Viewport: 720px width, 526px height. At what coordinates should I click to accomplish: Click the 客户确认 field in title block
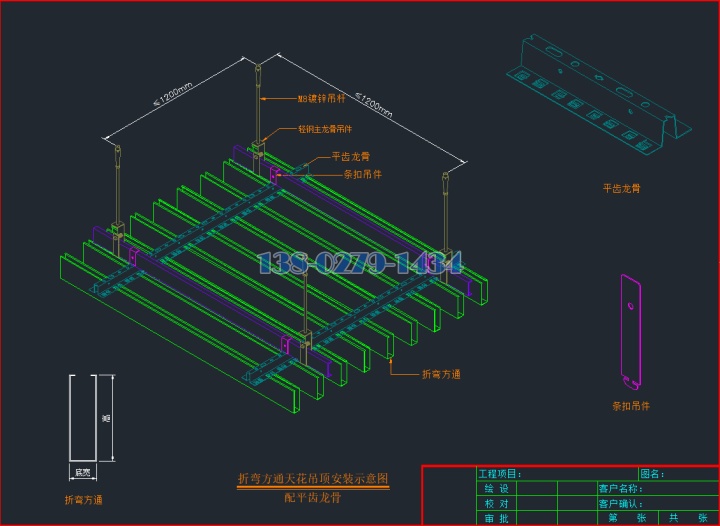click(x=620, y=503)
